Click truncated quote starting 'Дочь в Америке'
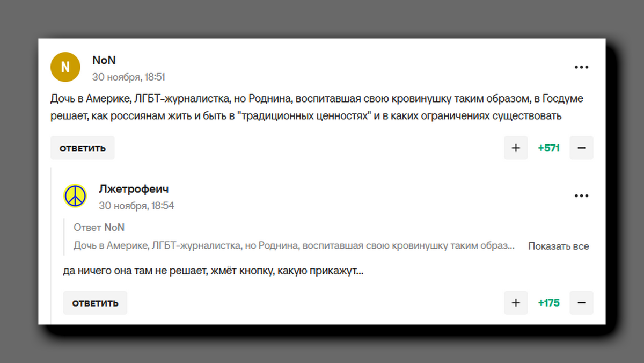 tap(294, 246)
